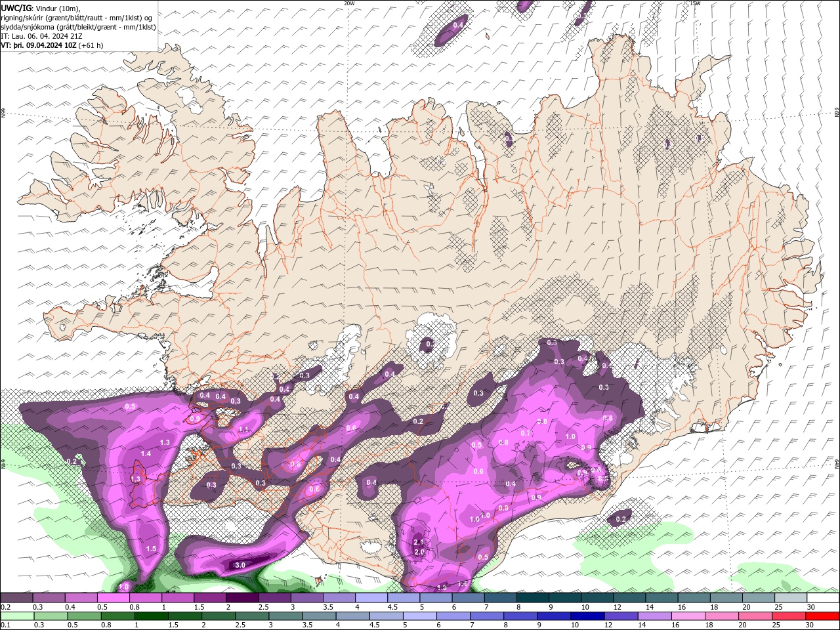Click the '2.0' snowfall value below 2.1

[x=419, y=553]
